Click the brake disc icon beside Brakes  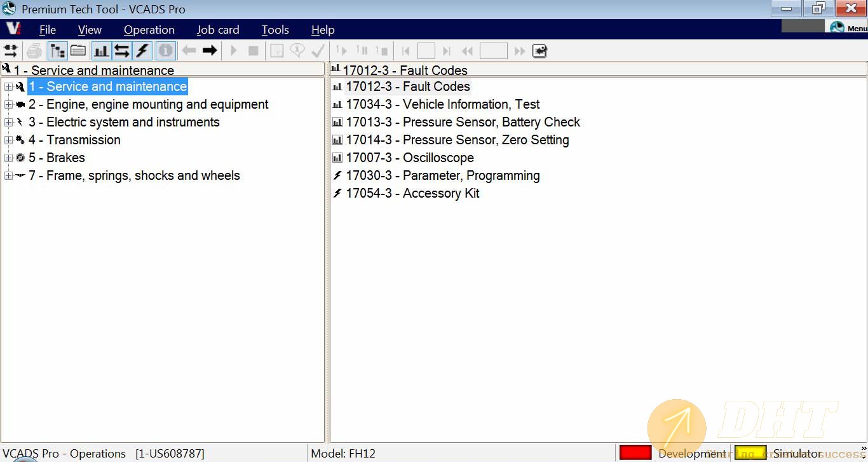coord(20,158)
